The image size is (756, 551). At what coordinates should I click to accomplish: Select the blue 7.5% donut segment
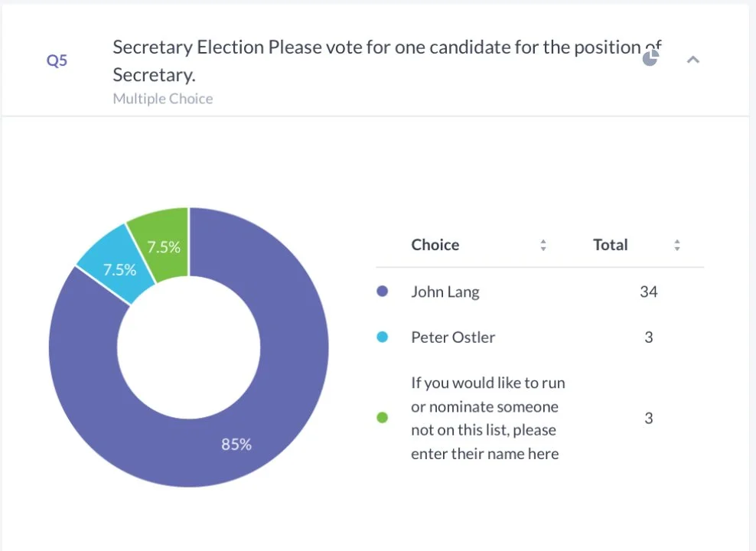click(115, 264)
